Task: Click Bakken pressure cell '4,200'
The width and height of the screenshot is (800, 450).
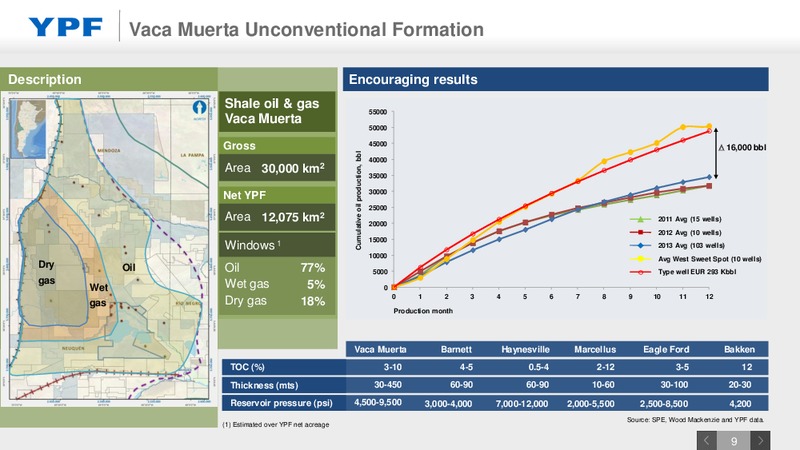Action: click(740, 404)
